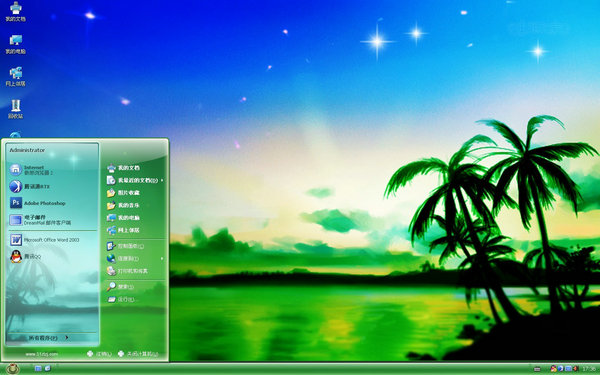Open Recycle Bin desktop icon
The image size is (600, 375).
(x=16, y=109)
